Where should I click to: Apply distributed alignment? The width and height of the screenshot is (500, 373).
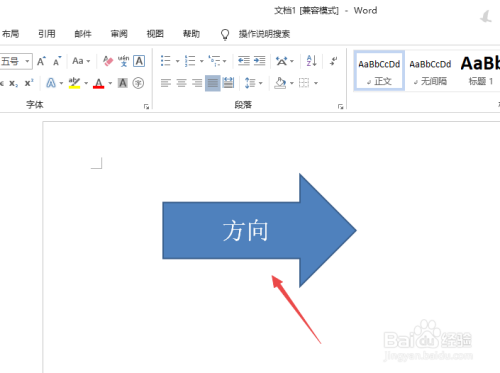tap(228, 83)
